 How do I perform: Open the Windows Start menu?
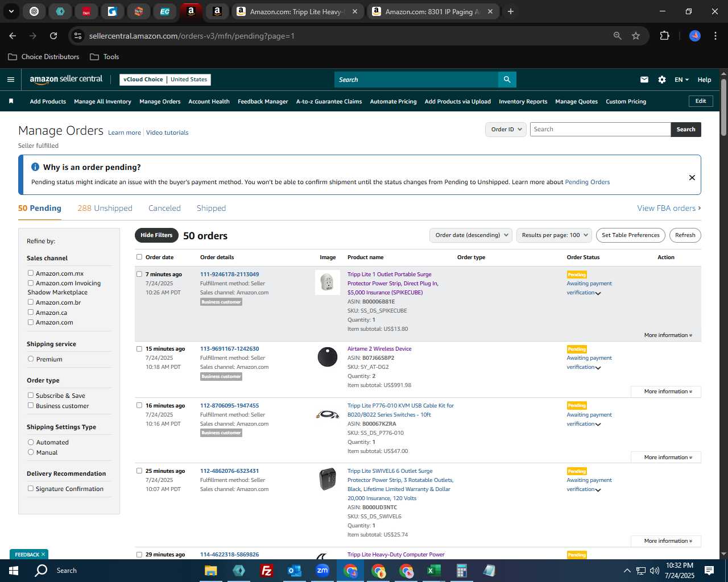click(14, 571)
